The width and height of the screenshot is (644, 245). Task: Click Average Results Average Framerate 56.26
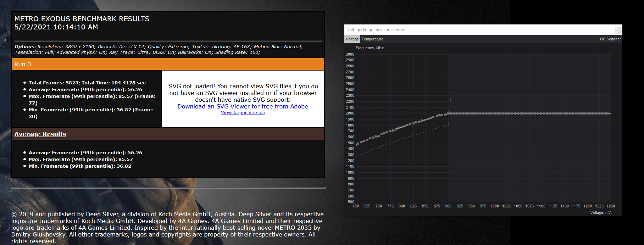85,152
